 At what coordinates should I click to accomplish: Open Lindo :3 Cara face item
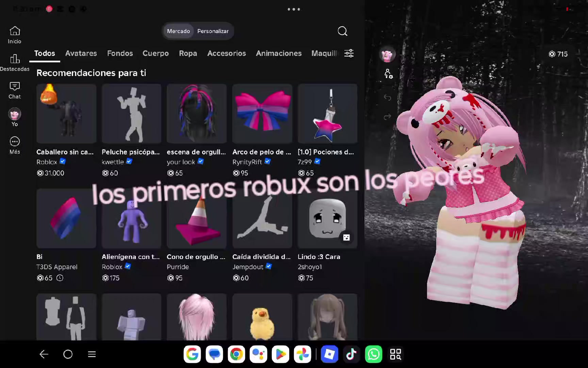point(327,218)
